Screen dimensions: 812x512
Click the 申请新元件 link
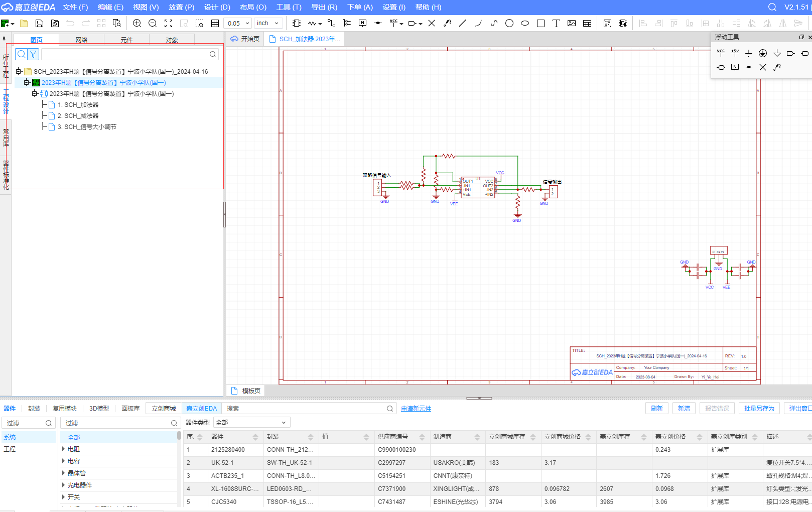click(x=416, y=409)
